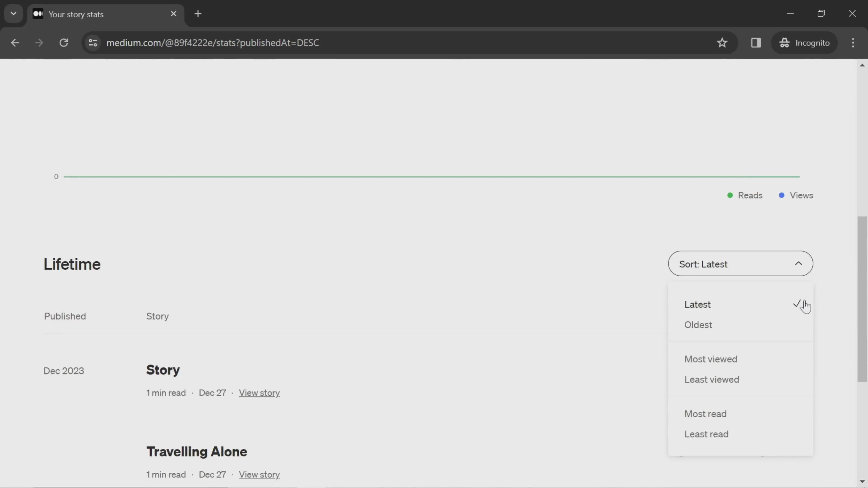
Task: Close the Your story stats tab
Action: (174, 14)
